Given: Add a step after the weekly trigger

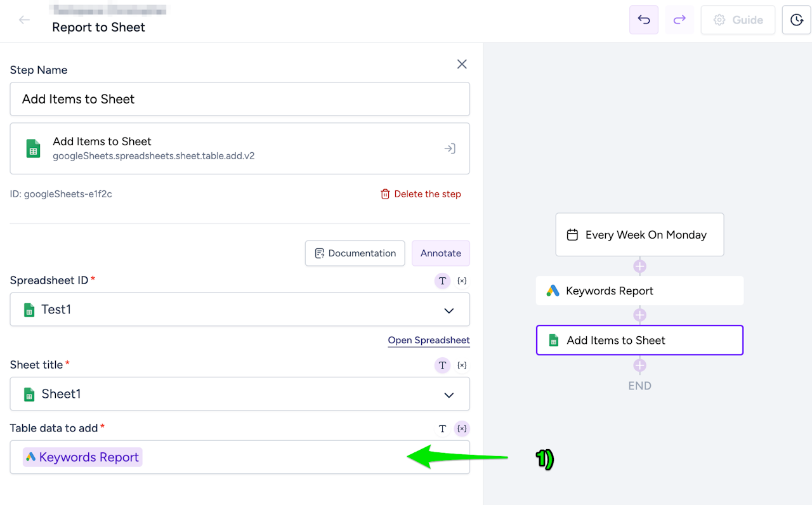Looking at the screenshot, I should click(x=639, y=266).
